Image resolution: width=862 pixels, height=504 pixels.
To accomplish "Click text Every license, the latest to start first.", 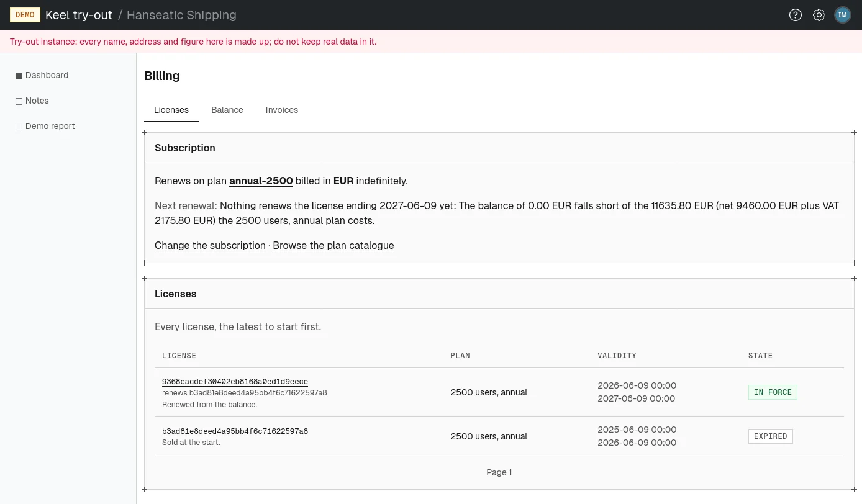I will click(238, 326).
